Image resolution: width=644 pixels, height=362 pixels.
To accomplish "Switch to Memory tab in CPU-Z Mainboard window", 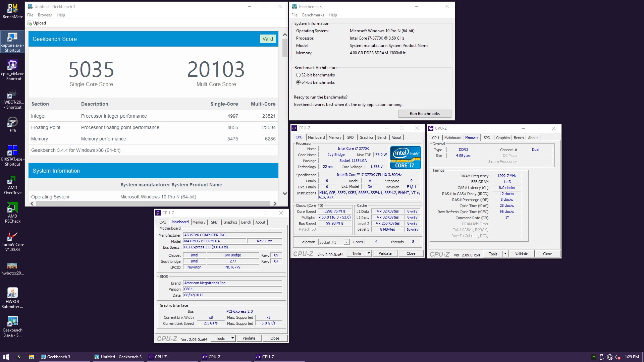I will [x=199, y=222].
